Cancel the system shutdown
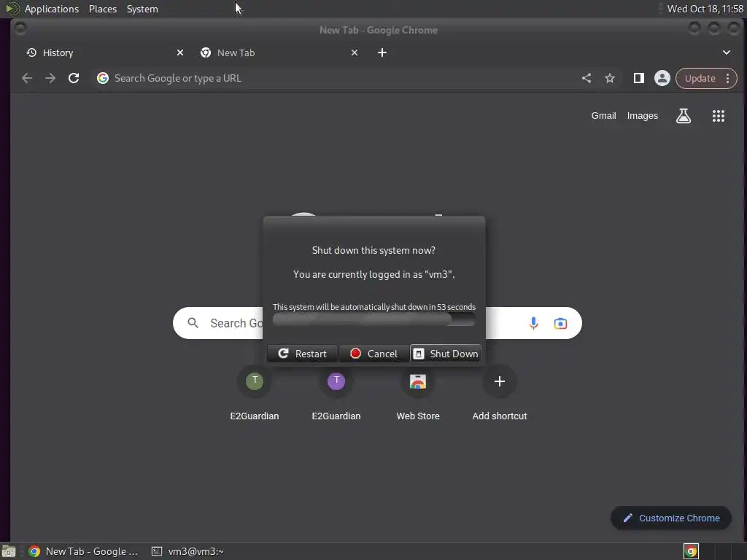 (x=374, y=354)
